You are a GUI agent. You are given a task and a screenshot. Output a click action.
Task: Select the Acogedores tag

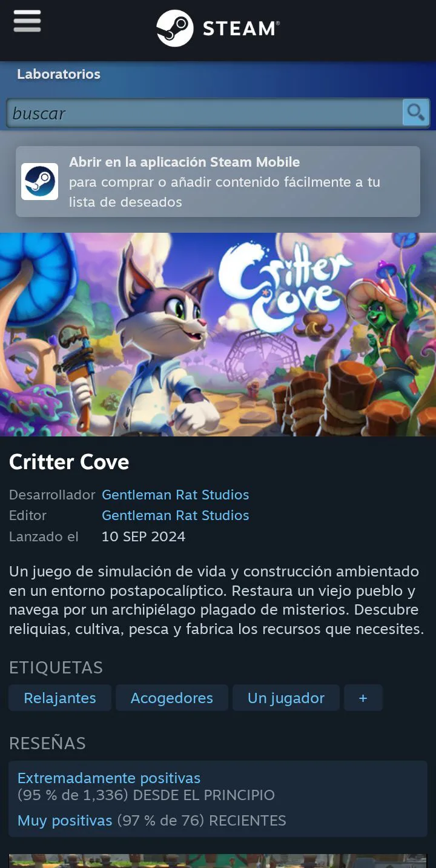click(172, 698)
